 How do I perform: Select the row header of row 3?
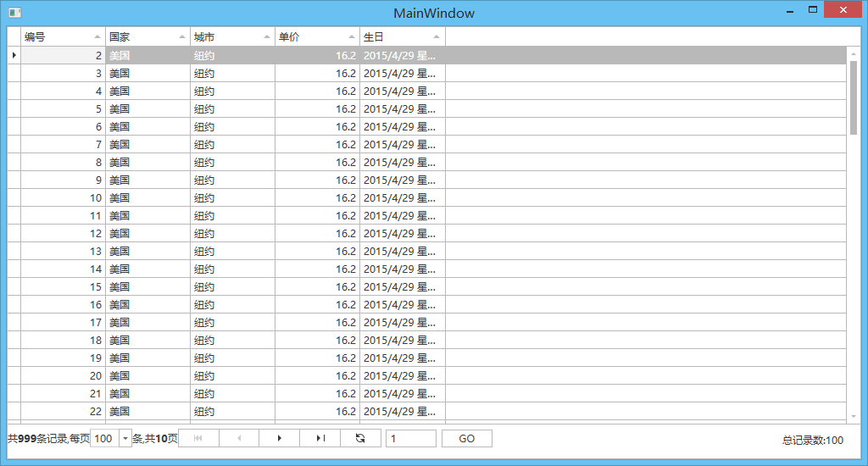[14, 73]
